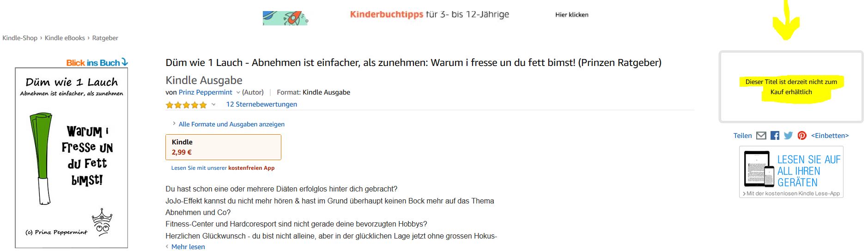Click the rocket banner image
Viewport: 868px width, 251px height.
click(285, 18)
